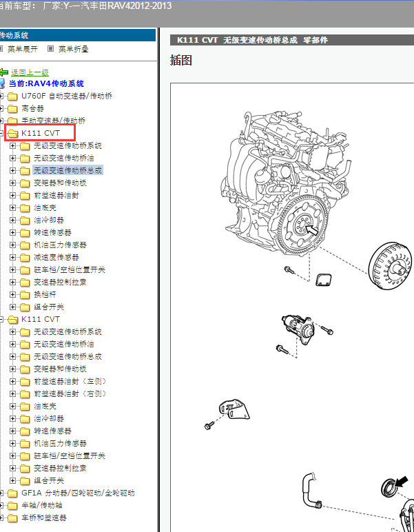
Task: Click folder icon of 车桥和差速器
Action: click(12, 518)
